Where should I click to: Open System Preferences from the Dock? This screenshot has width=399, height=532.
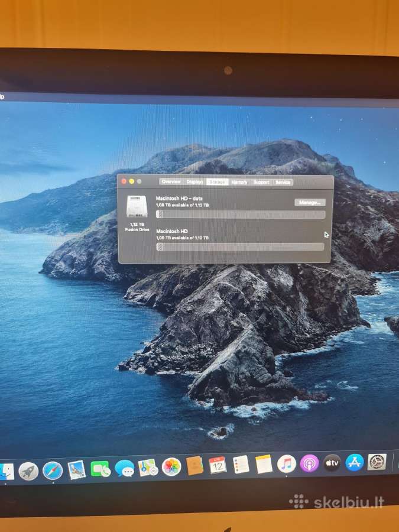click(377, 462)
